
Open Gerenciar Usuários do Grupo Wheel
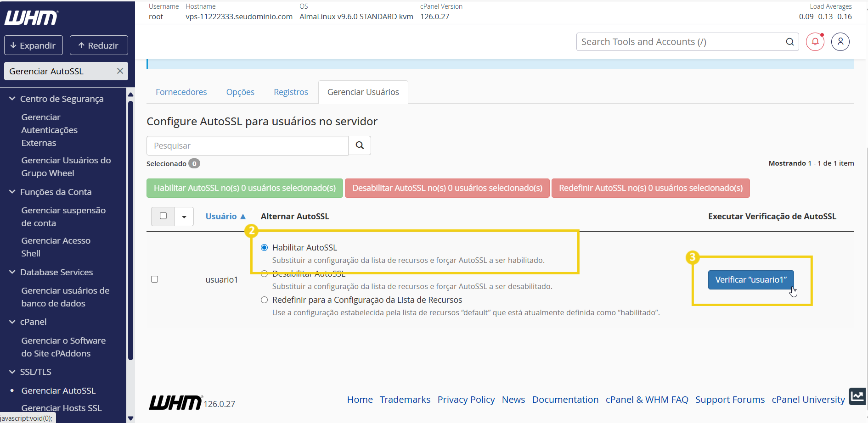[x=66, y=167]
